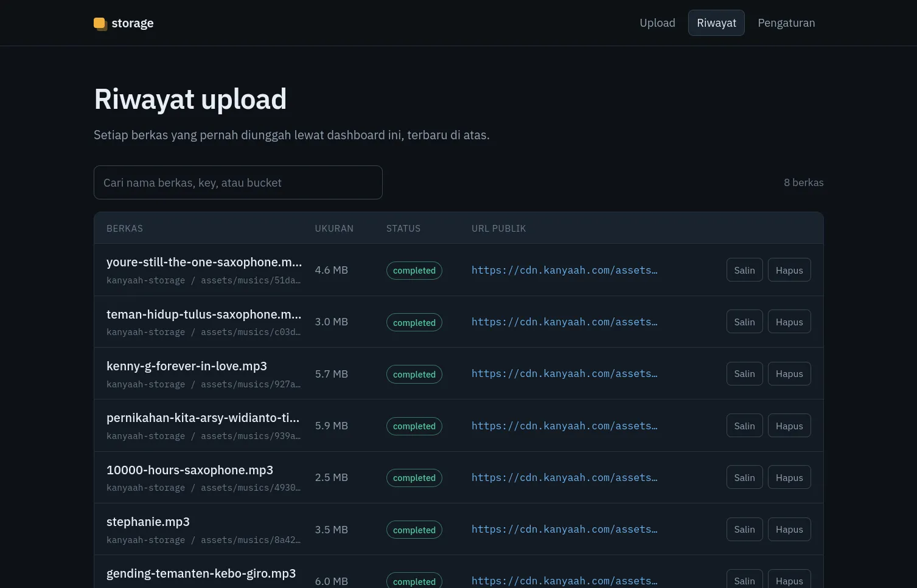
Task: Click the storage brand name
Action: click(x=133, y=23)
